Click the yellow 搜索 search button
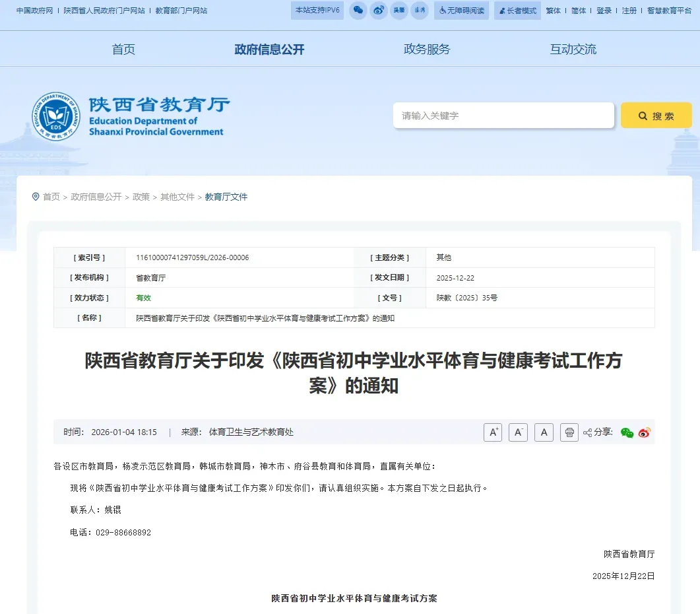The width and height of the screenshot is (700, 614). (x=656, y=116)
